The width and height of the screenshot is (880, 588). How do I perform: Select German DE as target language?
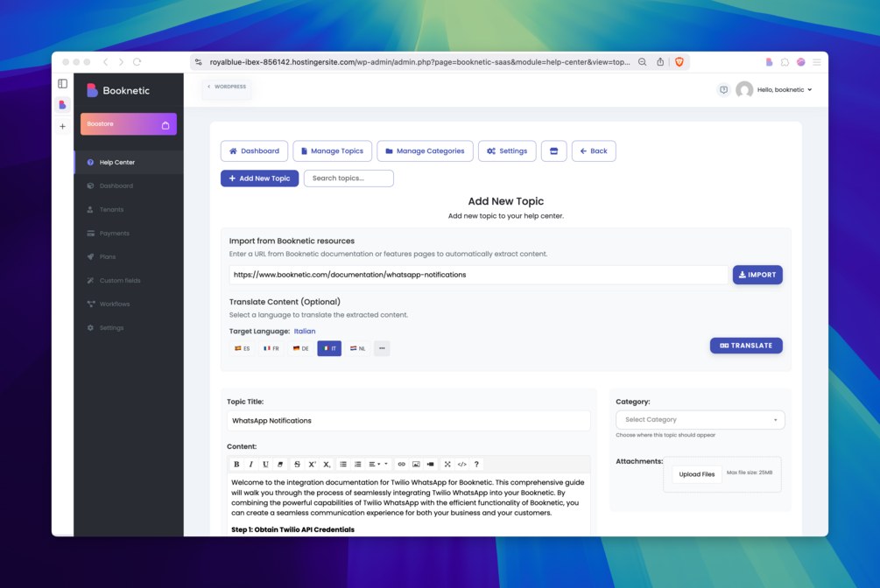pyautogui.click(x=301, y=348)
